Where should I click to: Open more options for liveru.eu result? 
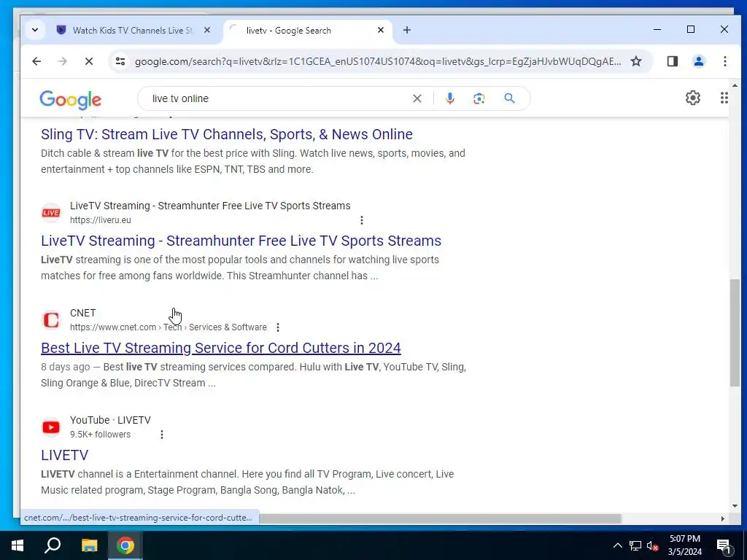tap(362, 220)
